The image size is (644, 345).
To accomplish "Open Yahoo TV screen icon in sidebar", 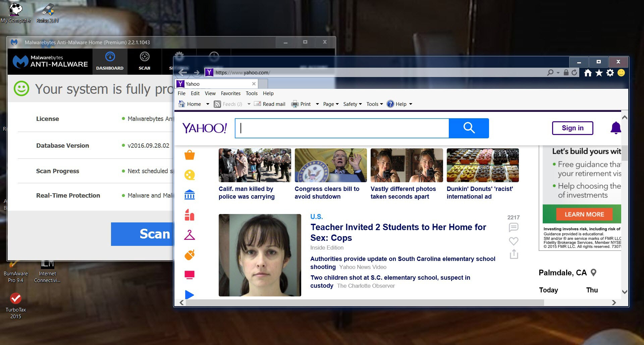I will (x=190, y=275).
